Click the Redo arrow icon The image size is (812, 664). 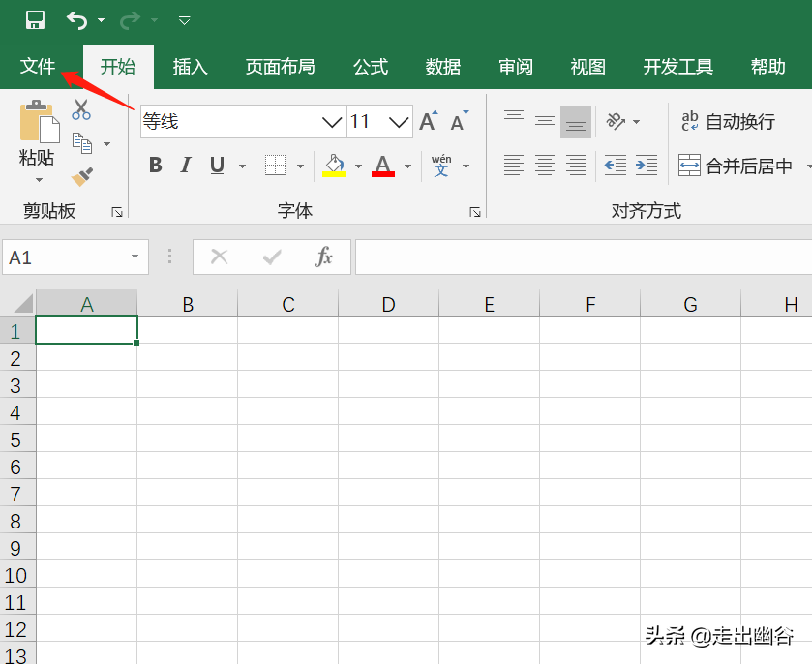130,20
